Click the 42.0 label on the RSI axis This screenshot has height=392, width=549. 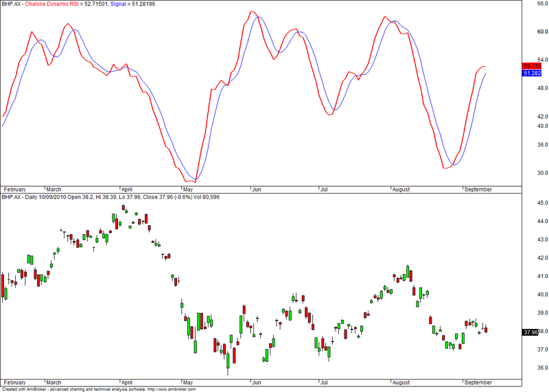click(x=542, y=117)
